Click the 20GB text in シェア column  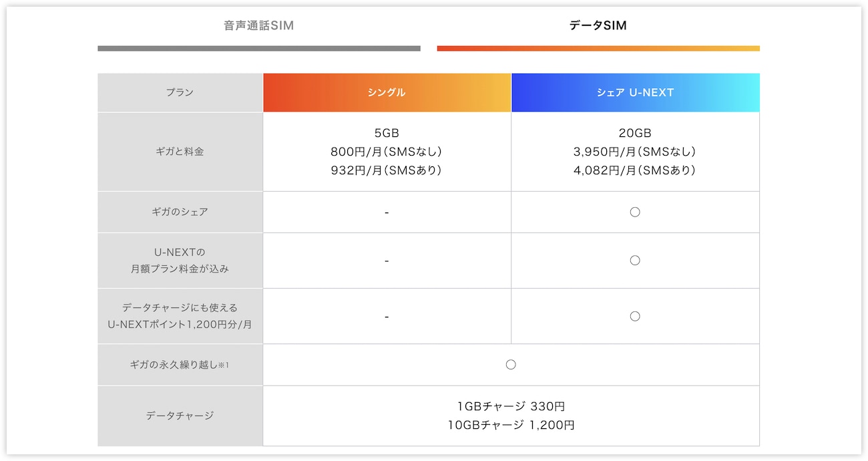(x=635, y=133)
